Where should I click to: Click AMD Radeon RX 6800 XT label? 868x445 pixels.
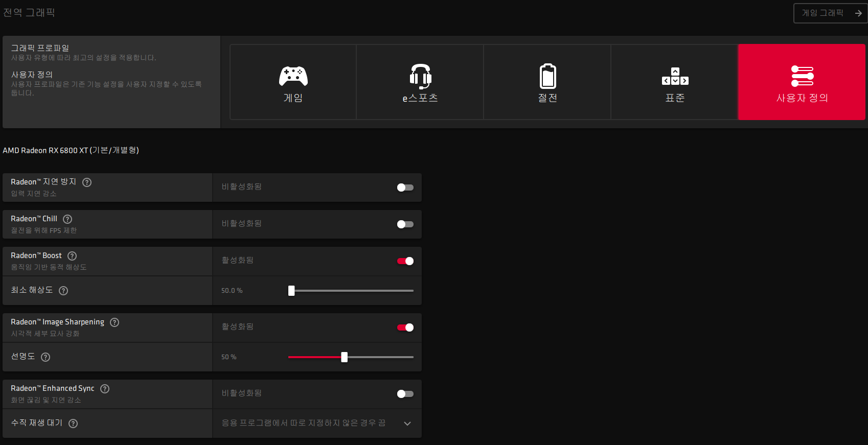click(x=71, y=150)
